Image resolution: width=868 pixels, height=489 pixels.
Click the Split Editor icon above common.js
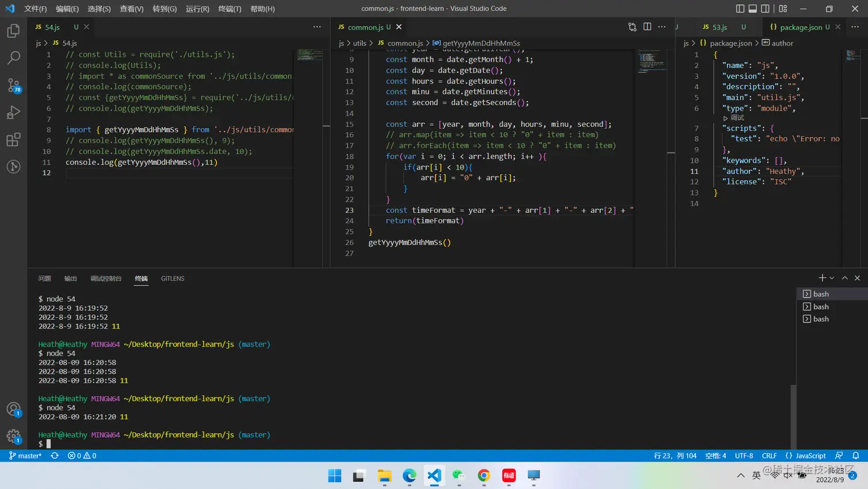click(648, 27)
